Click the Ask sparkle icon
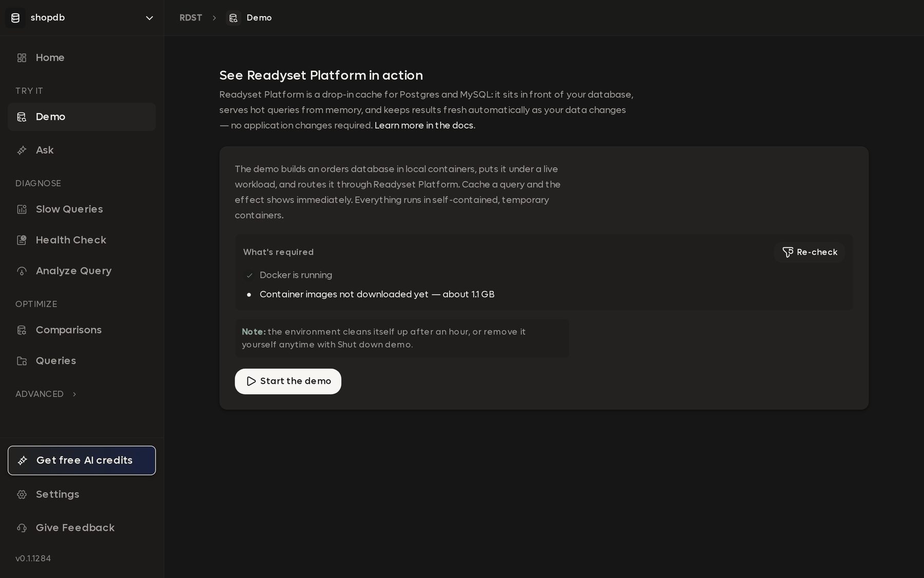Image resolution: width=924 pixels, height=578 pixels. [x=22, y=151]
